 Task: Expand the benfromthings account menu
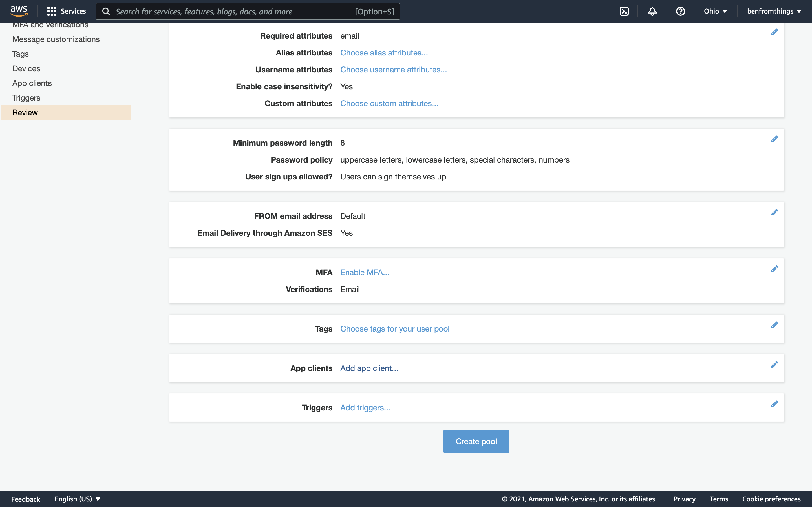[774, 11]
